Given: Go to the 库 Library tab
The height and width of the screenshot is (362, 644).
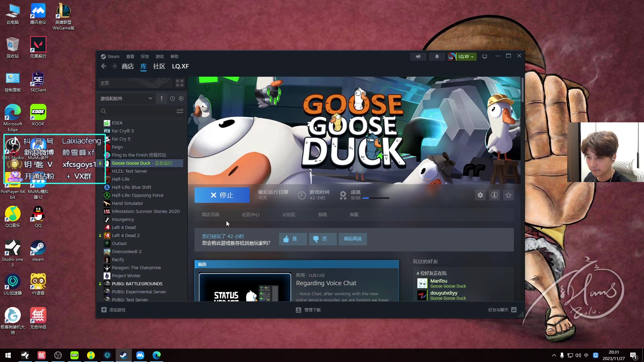Looking at the screenshot, I should coord(143,66).
